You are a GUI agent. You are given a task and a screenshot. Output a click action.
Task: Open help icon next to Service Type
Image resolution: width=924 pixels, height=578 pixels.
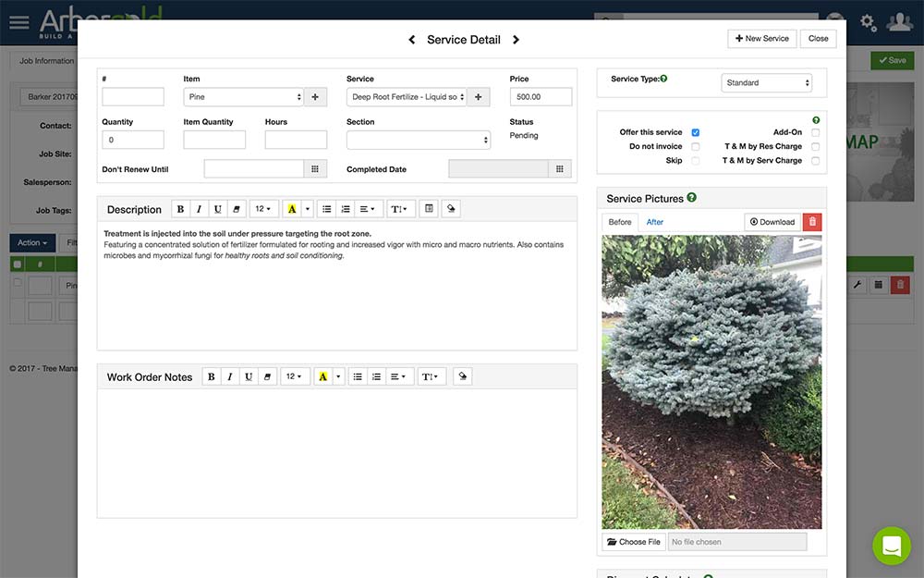663,79
